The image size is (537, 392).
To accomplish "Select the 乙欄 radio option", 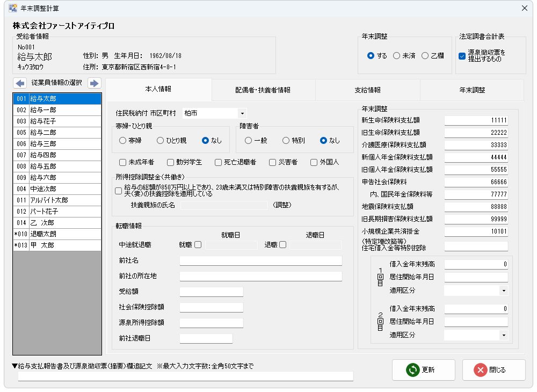I will coord(425,56).
